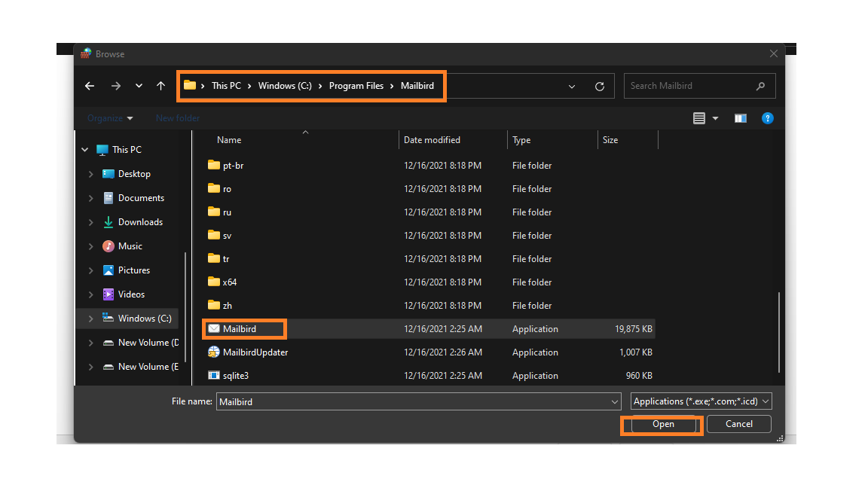This screenshot has width=868, height=488.
Task: Collapse the This PC tree node
Action: pos(84,149)
